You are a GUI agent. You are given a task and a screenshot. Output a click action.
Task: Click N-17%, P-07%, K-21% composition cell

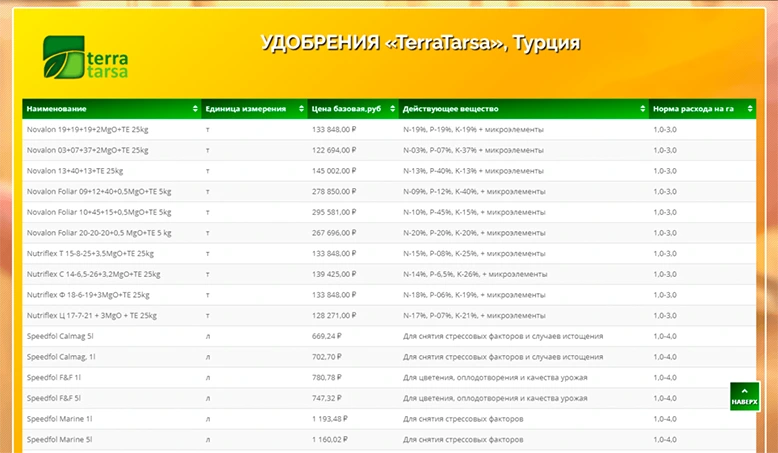pyautogui.click(x=474, y=316)
